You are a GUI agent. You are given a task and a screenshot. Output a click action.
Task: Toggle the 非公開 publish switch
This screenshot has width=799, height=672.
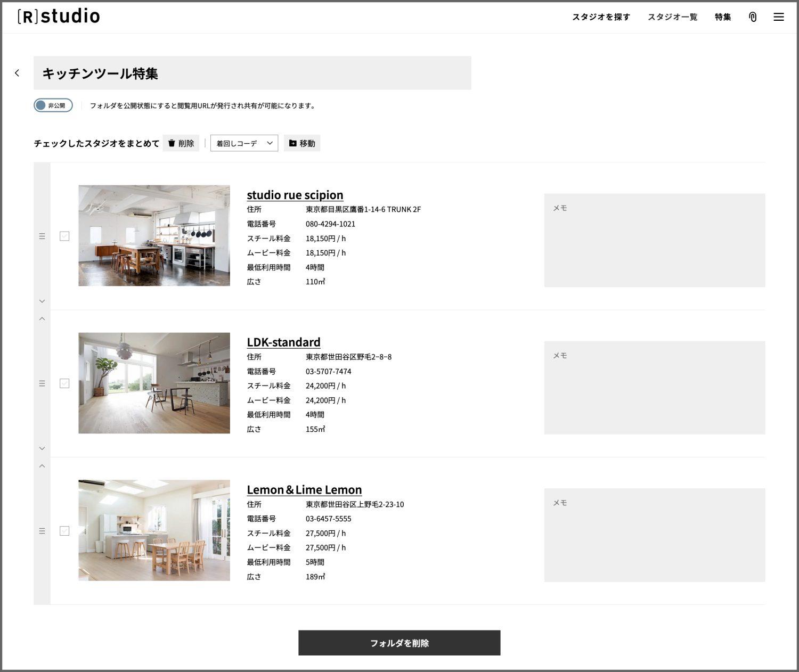53,105
